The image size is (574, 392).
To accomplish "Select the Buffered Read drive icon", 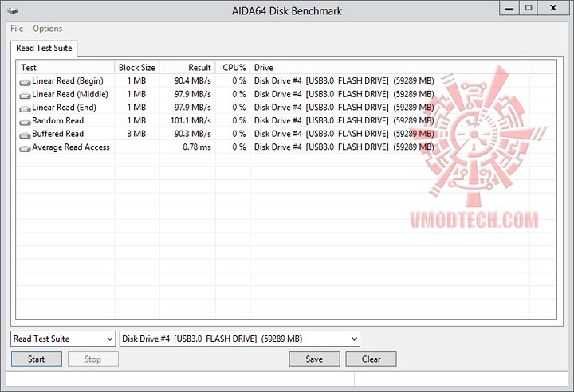I will click(x=25, y=135).
